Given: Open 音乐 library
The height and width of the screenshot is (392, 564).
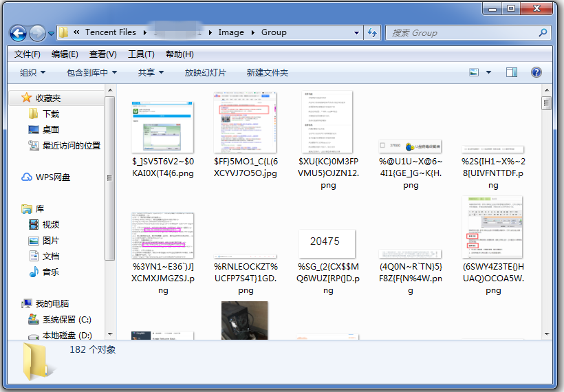Looking at the screenshot, I should click(51, 272).
